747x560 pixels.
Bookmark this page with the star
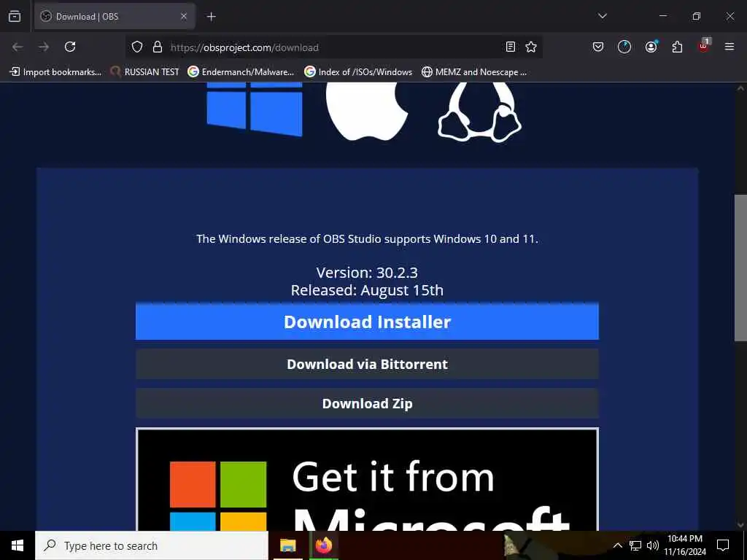pyautogui.click(x=531, y=47)
